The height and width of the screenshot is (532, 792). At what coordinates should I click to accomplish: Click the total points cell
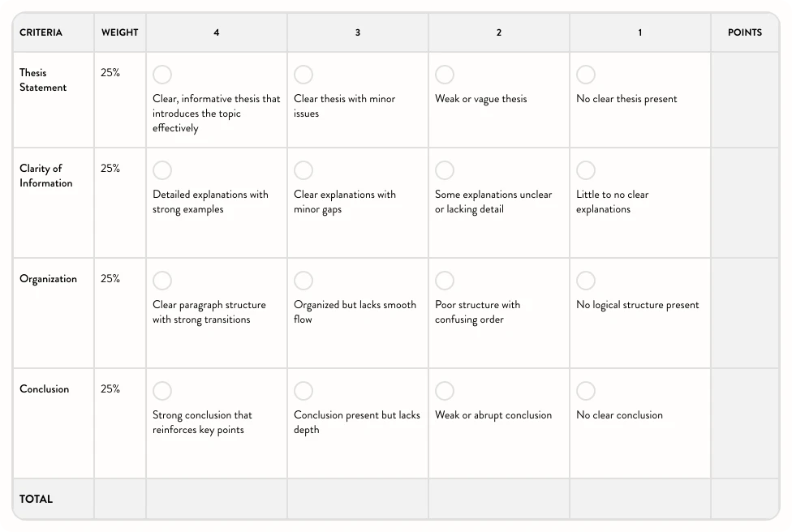(744, 499)
